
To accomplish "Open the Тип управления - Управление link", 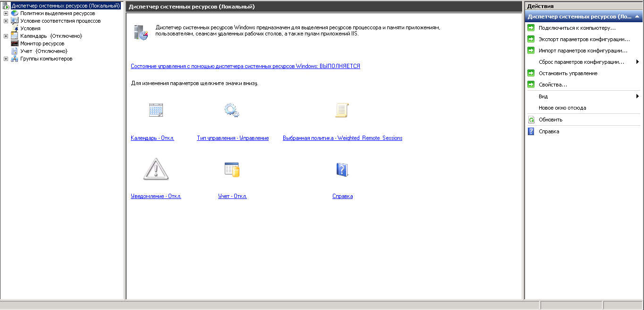I will click(233, 138).
